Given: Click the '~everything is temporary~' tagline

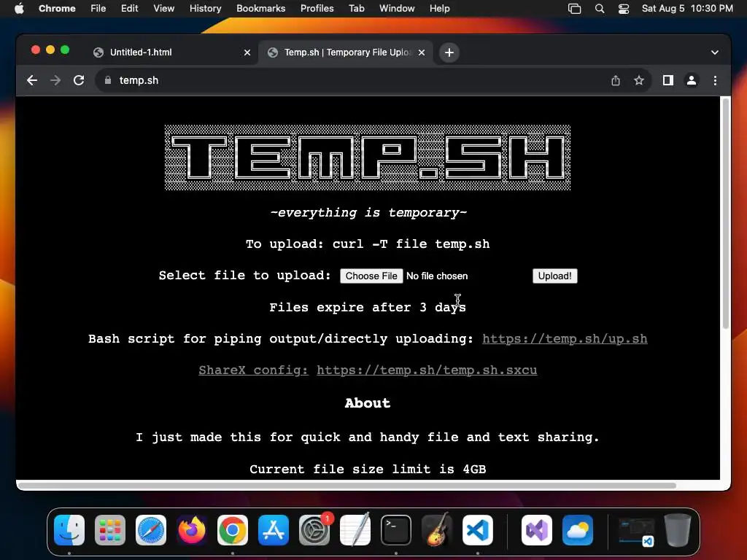Looking at the screenshot, I should 368,212.
